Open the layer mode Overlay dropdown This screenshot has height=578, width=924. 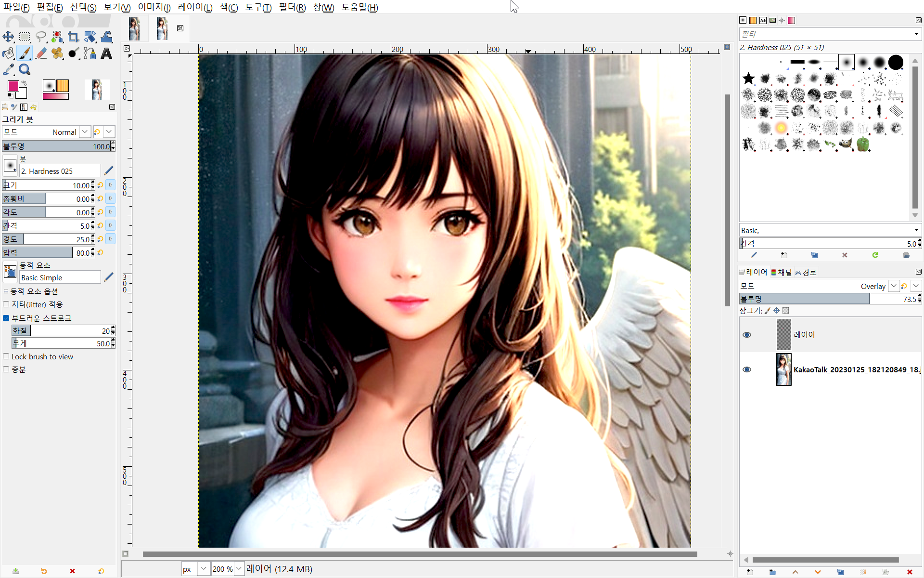pyautogui.click(x=894, y=286)
